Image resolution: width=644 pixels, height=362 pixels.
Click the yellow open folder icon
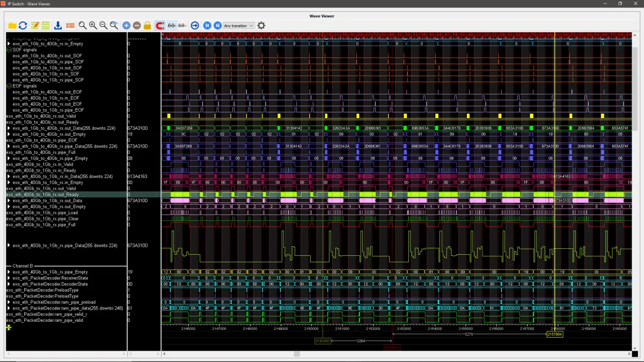pyautogui.click(x=12, y=25)
